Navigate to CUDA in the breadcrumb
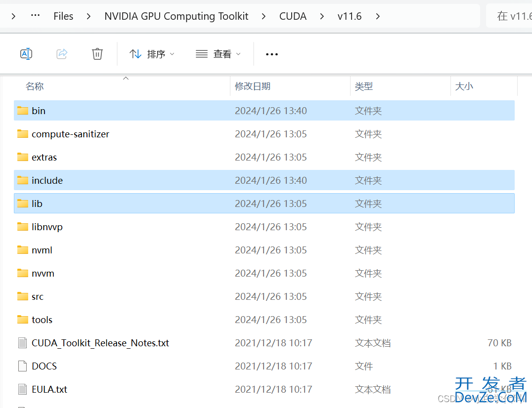The width and height of the screenshot is (532, 408). coord(293,16)
